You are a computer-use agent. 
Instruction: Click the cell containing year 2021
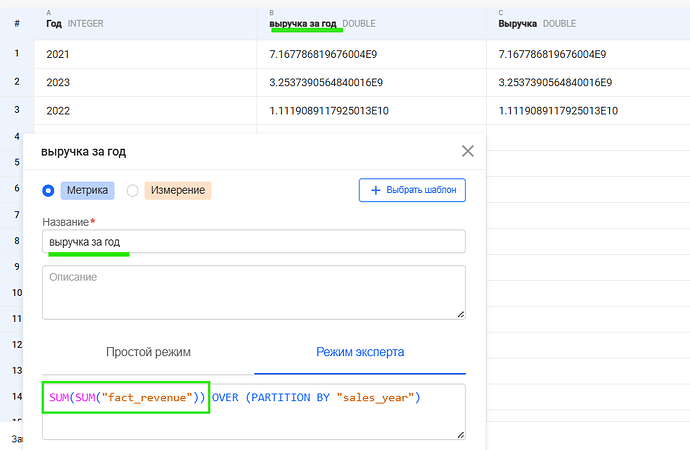coord(145,54)
